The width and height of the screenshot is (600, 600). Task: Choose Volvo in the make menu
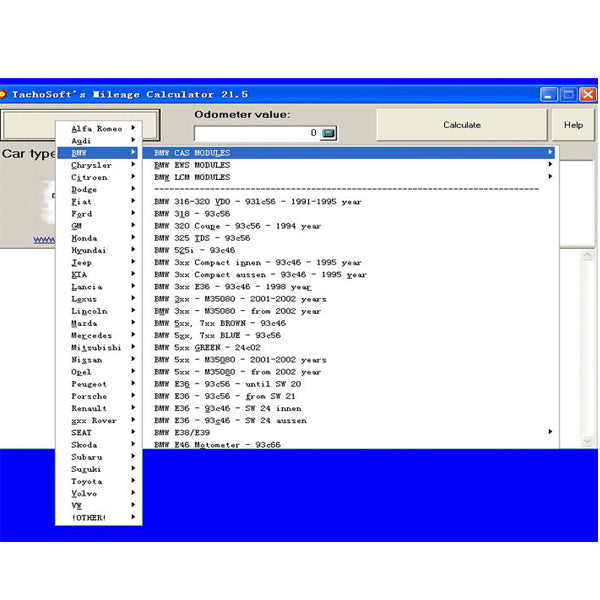coord(85,493)
